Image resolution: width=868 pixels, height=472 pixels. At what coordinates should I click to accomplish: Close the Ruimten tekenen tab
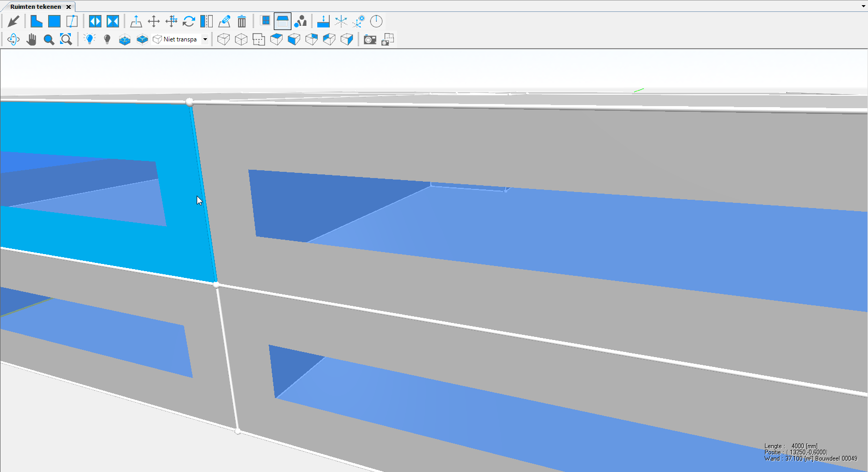click(x=68, y=7)
